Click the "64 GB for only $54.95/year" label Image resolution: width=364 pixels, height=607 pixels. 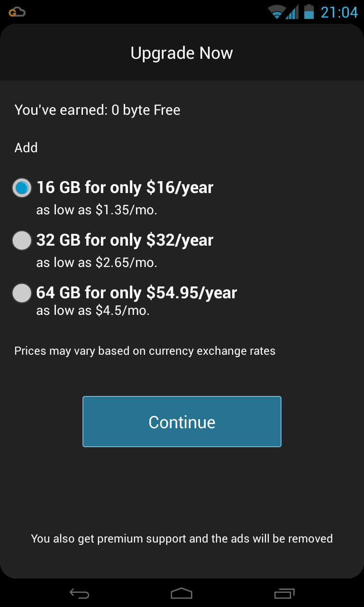coord(136,293)
